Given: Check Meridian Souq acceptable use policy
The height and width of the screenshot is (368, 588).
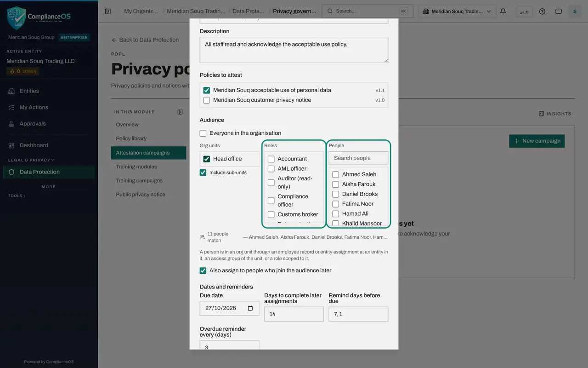Looking at the screenshot, I should tap(207, 90).
